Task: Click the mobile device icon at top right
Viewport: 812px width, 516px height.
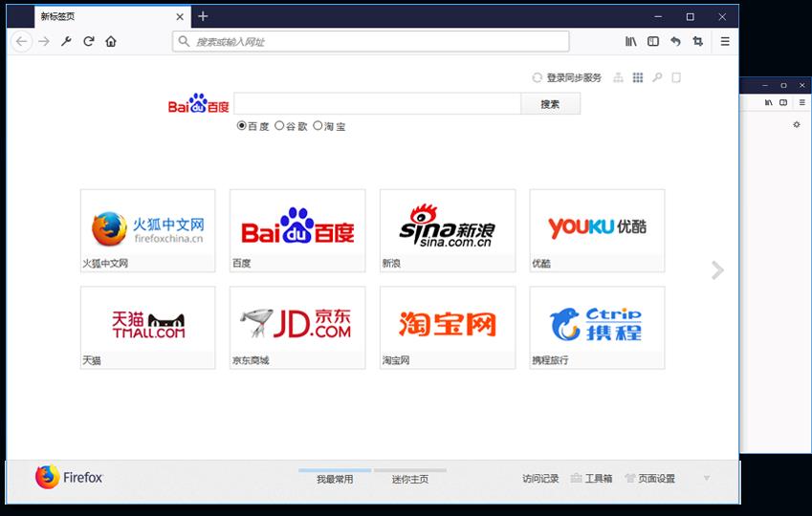Action: click(x=676, y=77)
